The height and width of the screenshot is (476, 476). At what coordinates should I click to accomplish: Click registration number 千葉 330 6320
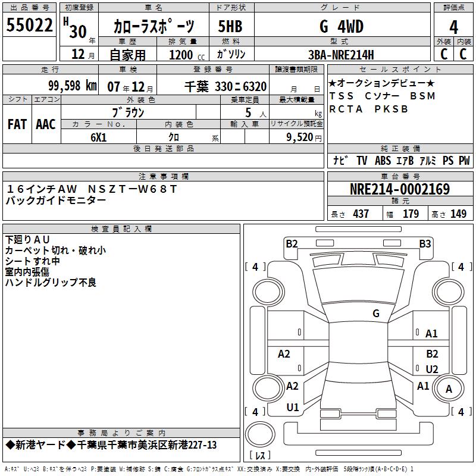[x=226, y=86]
